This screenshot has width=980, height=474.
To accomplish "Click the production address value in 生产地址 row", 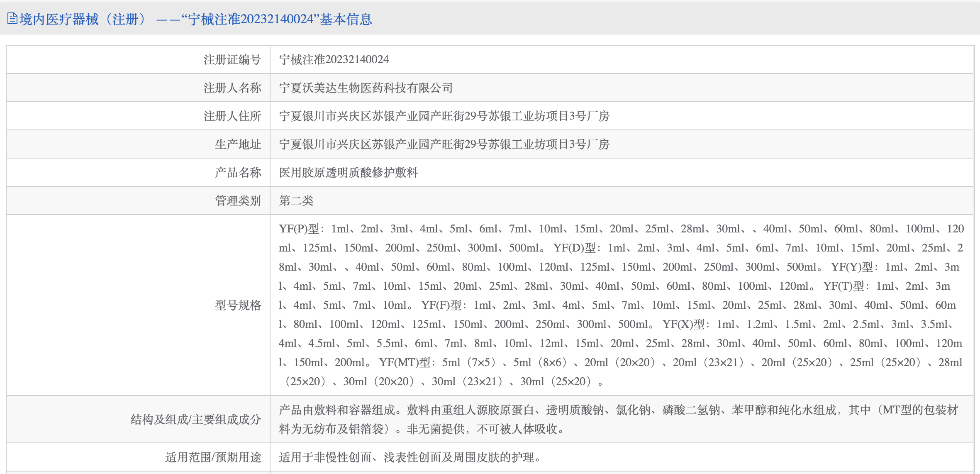I will (x=444, y=144).
